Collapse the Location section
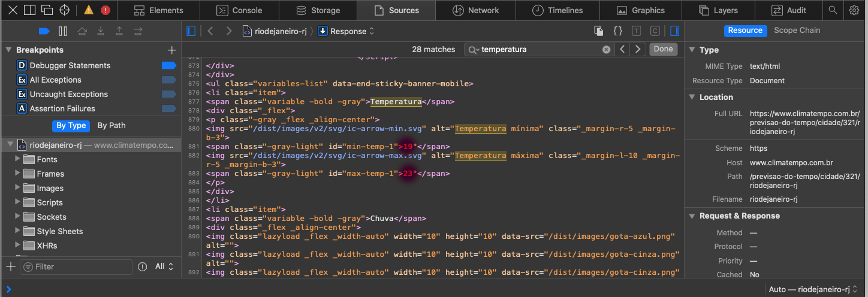 click(692, 97)
